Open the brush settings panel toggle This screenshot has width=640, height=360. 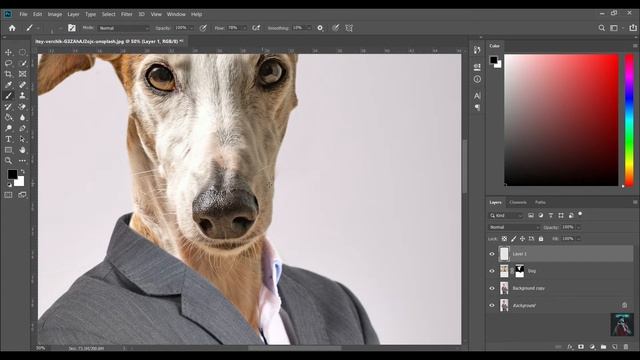(72, 28)
